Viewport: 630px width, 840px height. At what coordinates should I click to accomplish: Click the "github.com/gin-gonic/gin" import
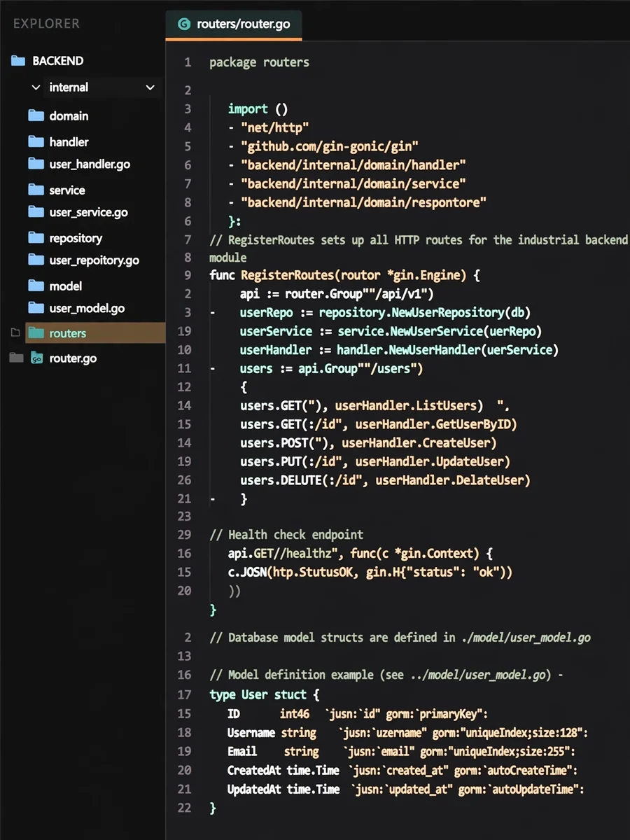pyautogui.click(x=323, y=146)
